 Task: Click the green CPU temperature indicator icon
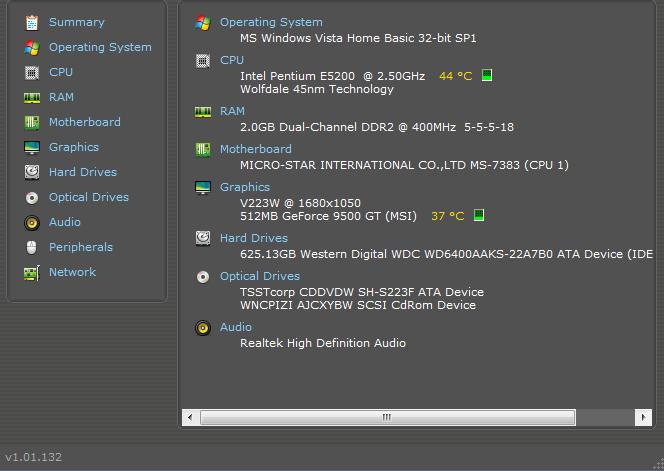[487, 76]
